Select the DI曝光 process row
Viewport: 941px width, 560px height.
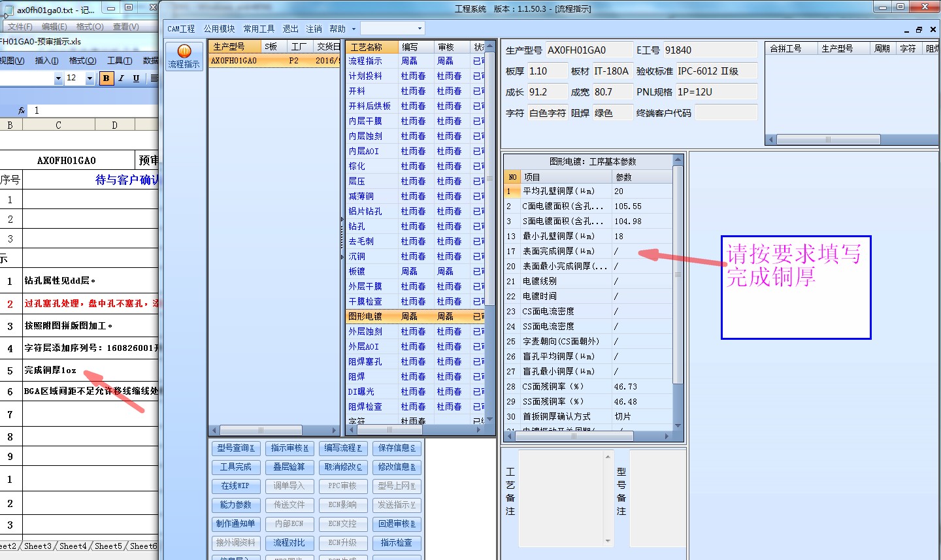coord(416,391)
